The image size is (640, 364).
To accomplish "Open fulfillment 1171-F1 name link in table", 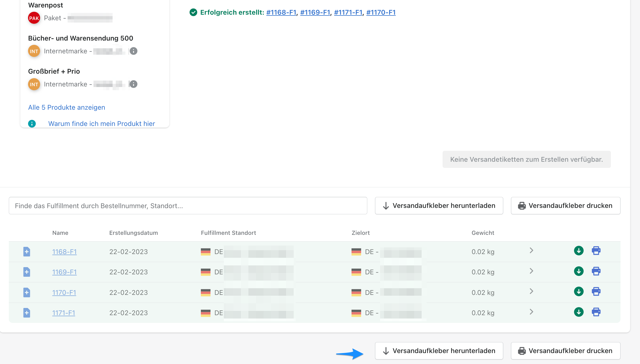I will [64, 313].
